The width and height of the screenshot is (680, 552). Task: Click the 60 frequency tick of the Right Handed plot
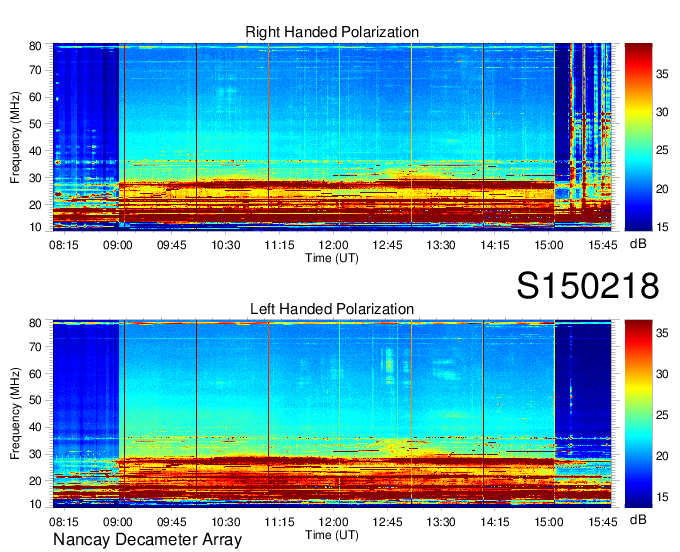35,97
